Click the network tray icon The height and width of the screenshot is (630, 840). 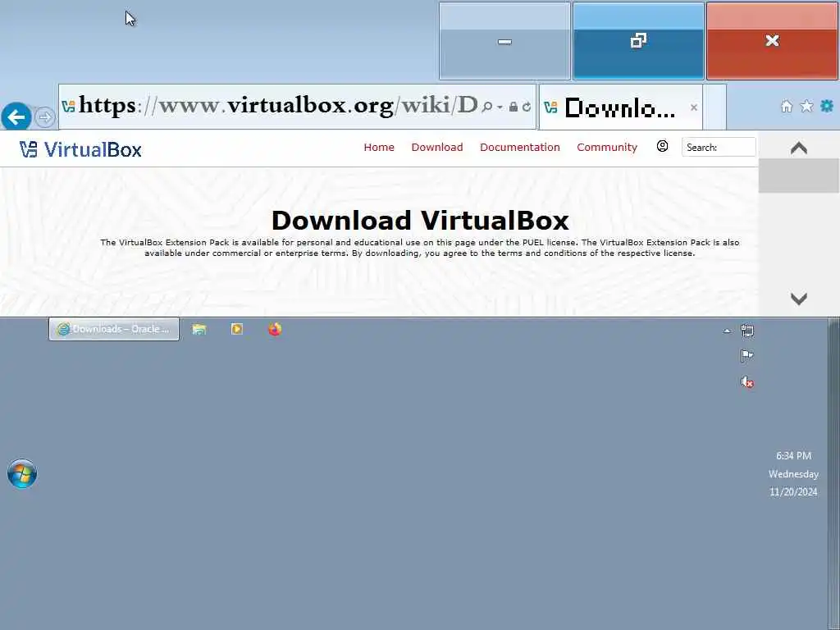[x=746, y=331]
